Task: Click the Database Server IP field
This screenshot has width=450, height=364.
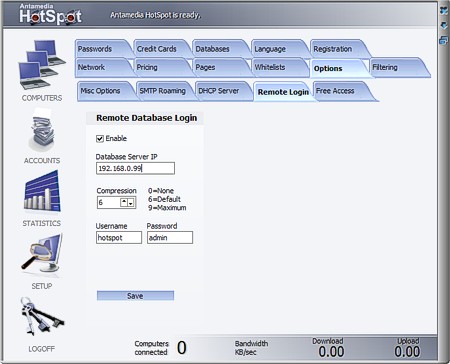Action: (x=135, y=168)
